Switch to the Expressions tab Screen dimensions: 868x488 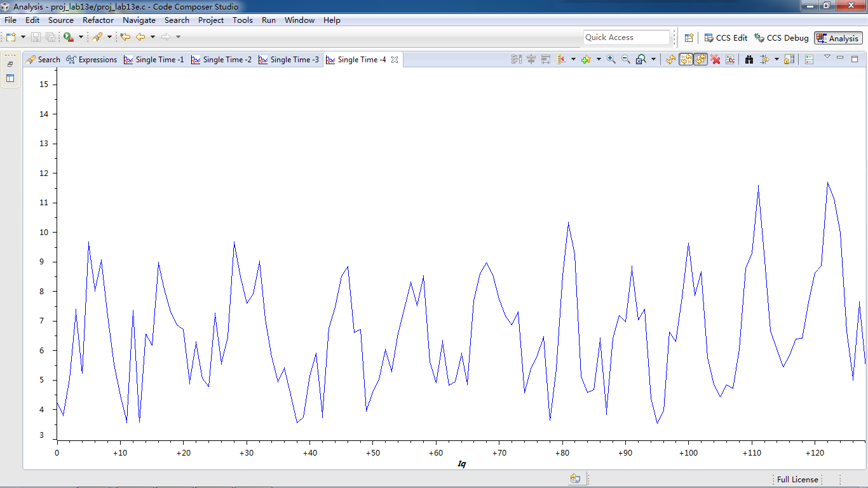coord(92,59)
